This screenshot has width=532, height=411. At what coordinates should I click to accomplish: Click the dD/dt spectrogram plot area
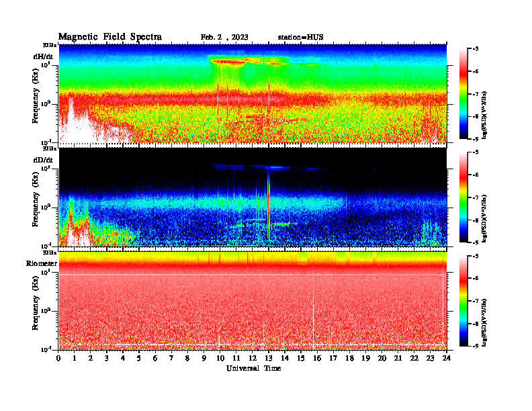(253, 197)
